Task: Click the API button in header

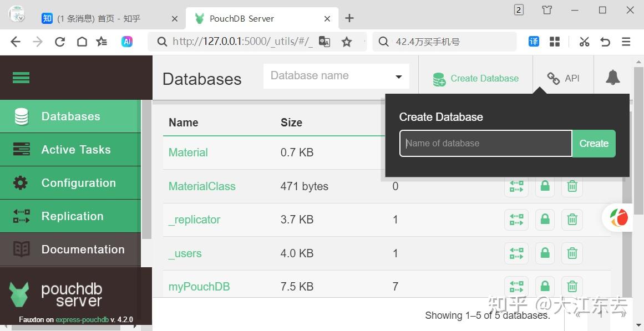Action: coord(563,78)
